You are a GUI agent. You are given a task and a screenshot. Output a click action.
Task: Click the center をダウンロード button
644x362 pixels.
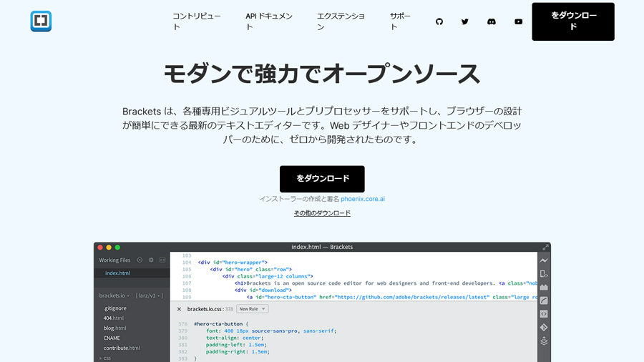(x=322, y=179)
